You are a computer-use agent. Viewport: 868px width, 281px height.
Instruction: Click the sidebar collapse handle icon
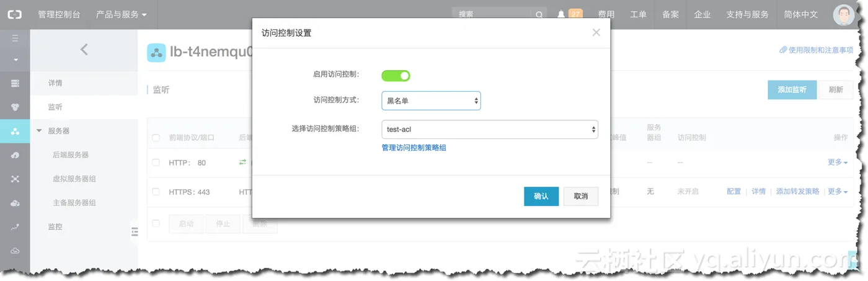click(x=135, y=231)
